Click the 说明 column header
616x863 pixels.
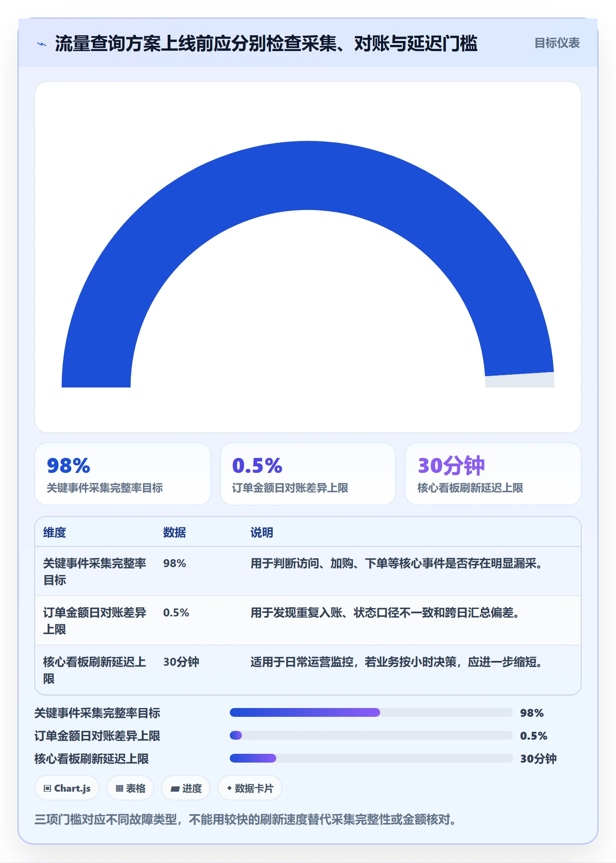(x=261, y=532)
